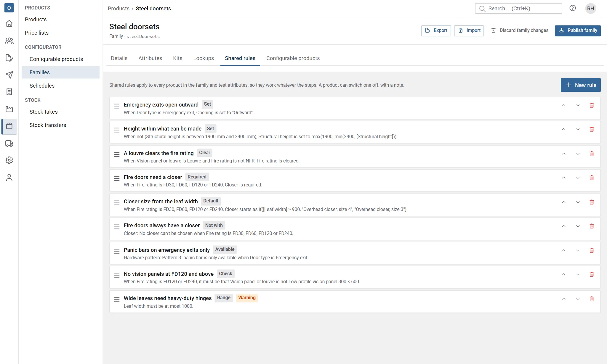Screen dimensions: 607x364
Task: Open Price lists in the sidebar
Action: (37, 33)
